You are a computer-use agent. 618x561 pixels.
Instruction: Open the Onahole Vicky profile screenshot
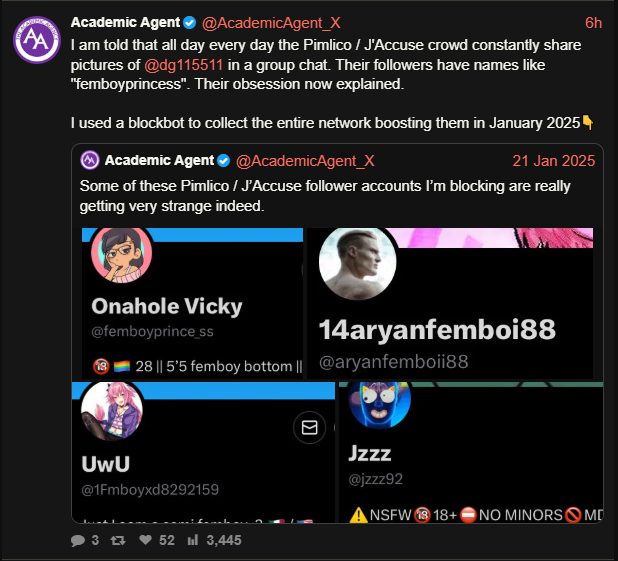[x=192, y=303]
